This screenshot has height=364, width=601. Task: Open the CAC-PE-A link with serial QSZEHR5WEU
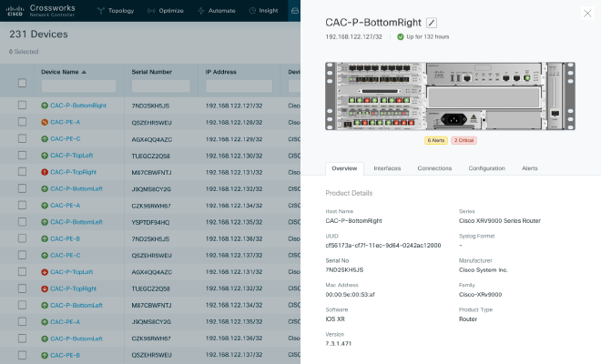66,122
